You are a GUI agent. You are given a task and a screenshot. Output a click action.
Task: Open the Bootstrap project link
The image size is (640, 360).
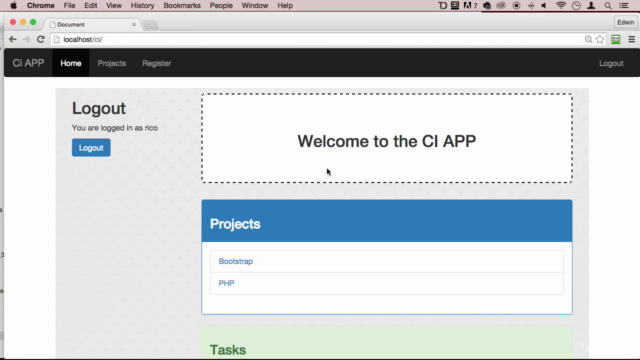[236, 261]
